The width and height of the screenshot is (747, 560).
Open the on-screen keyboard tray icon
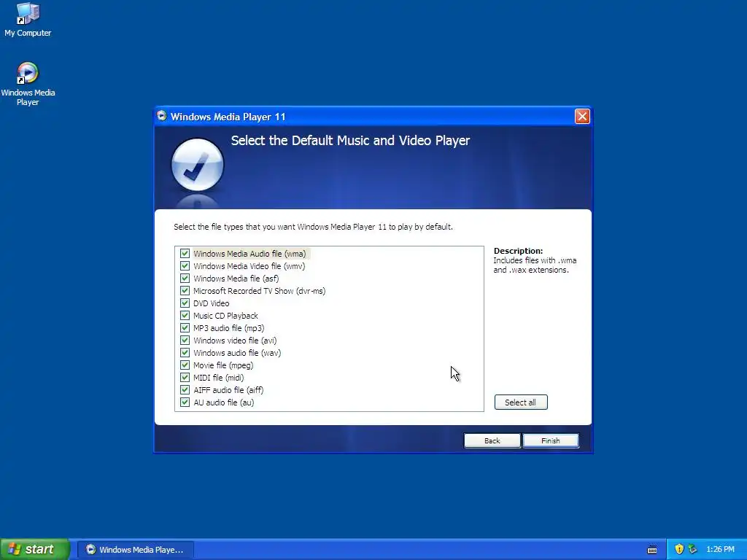(x=652, y=550)
